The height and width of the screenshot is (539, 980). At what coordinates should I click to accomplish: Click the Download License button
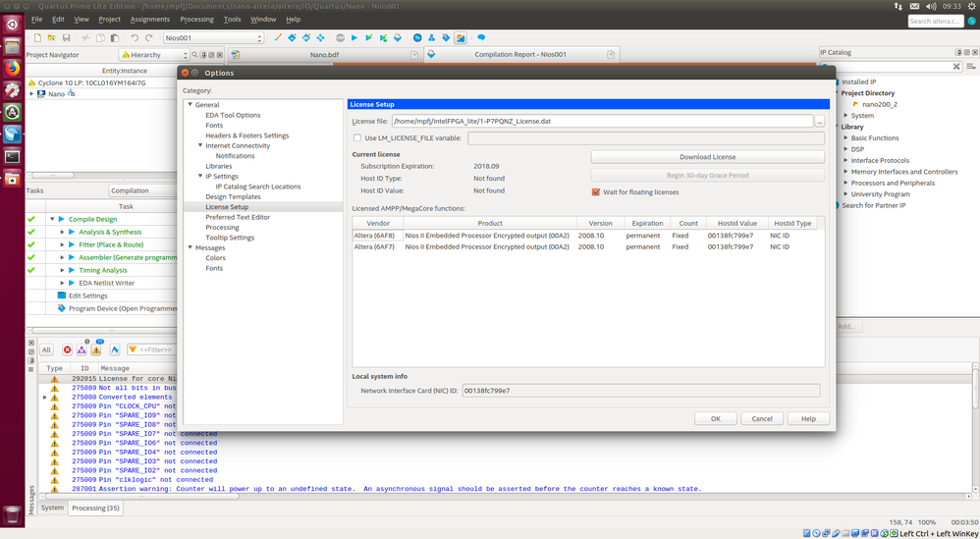click(707, 157)
